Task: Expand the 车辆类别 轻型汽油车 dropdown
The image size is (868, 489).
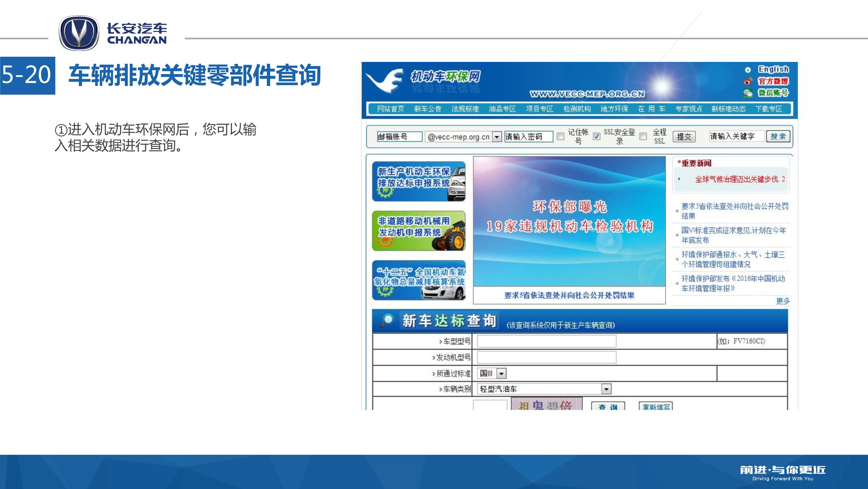Action: point(606,389)
